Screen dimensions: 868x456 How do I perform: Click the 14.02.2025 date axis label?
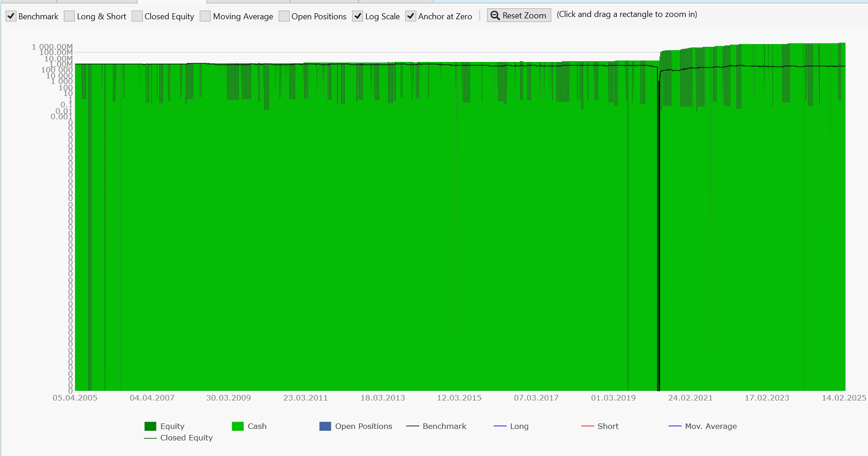[x=844, y=398]
